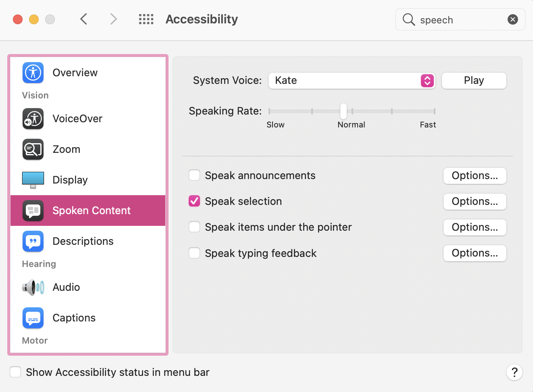
Task: Set Speaking Rate slider to Fast
Action: tap(434, 111)
